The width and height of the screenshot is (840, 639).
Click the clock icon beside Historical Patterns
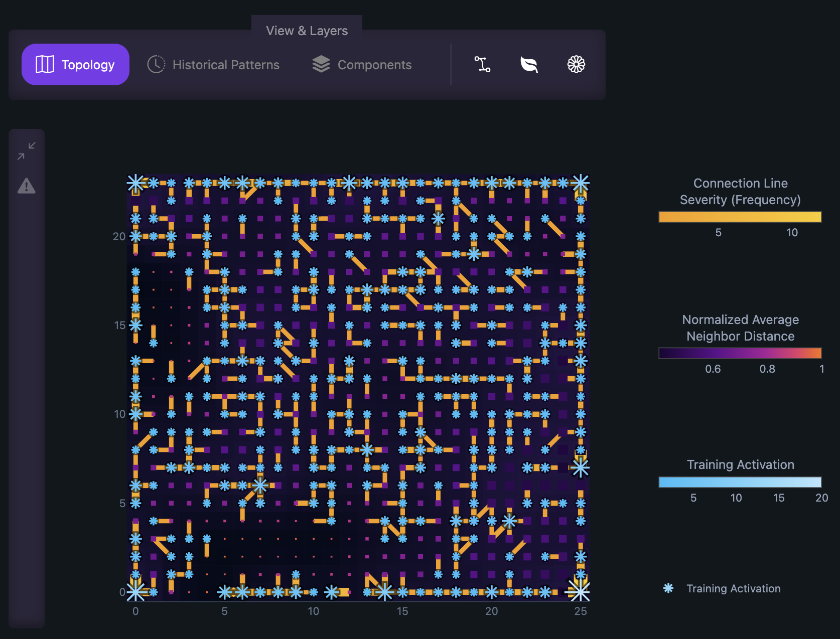156,64
